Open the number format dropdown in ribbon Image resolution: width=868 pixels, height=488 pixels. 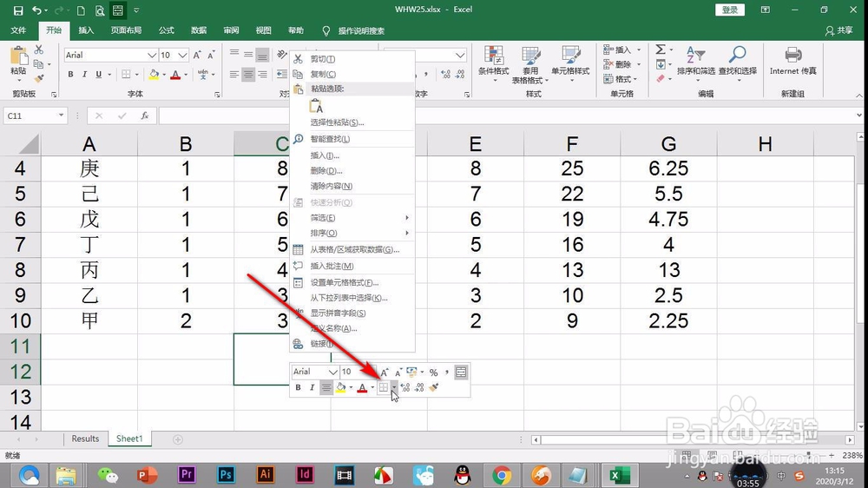pos(459,55)
